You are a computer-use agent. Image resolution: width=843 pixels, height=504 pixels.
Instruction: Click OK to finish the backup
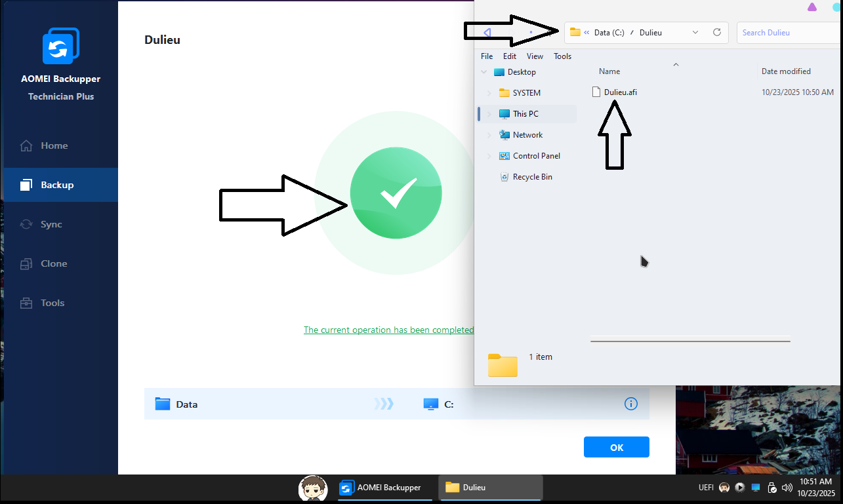click(x=616, y=447)
